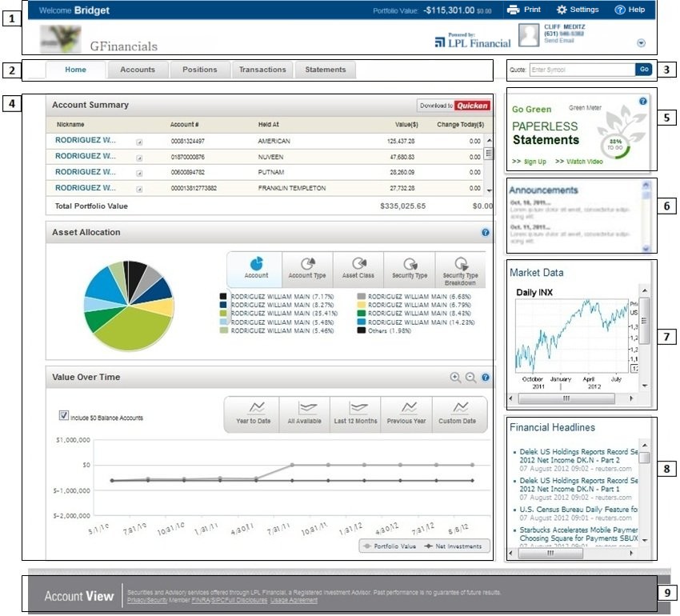Screen dimensions: 680x616
Task: Click the Go quote button
Action: tap(644, 70)
